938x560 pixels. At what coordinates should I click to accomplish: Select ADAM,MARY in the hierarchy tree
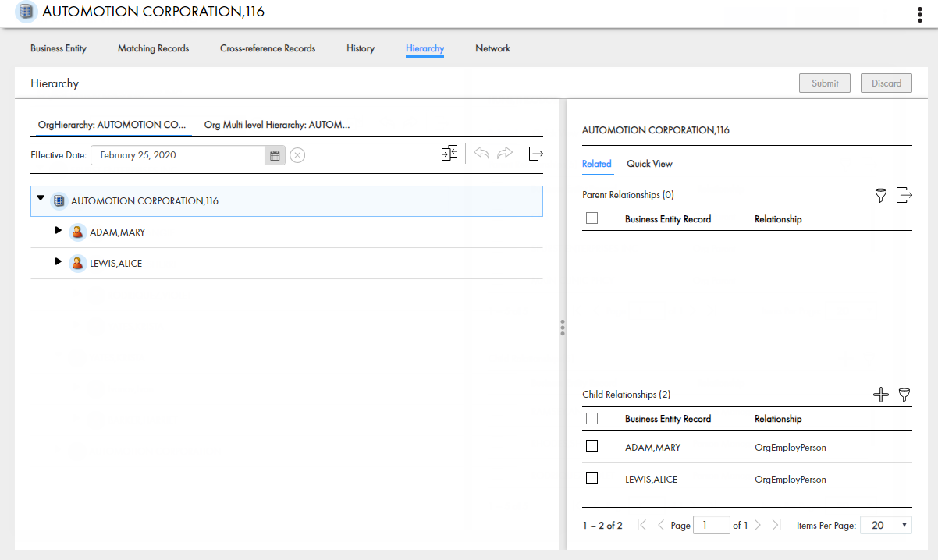(x=117, y=232)
